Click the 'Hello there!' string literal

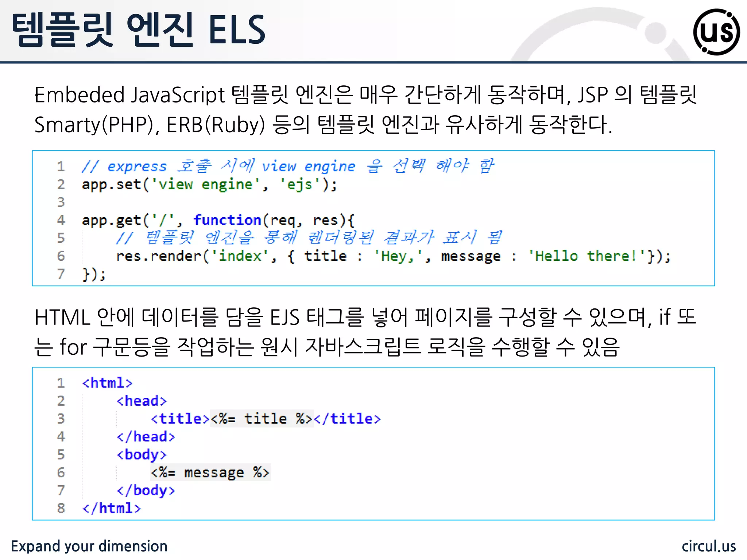coord(587,256)
